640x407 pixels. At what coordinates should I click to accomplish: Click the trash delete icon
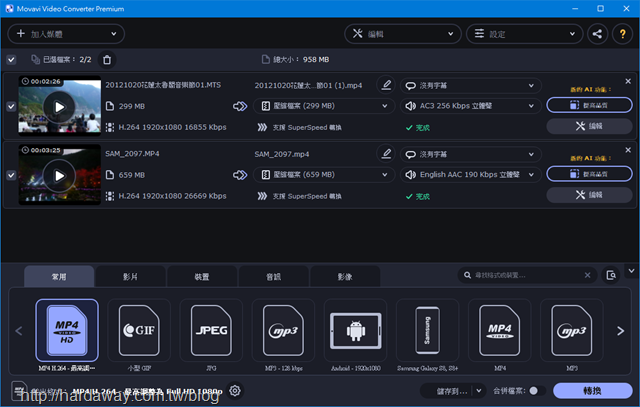click(107, 60)
